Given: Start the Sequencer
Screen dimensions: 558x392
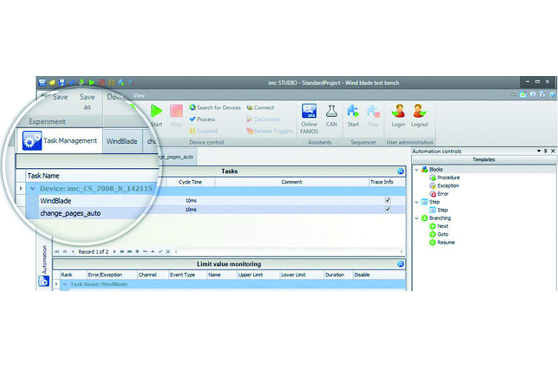Looking at the screenshot, I should tap(353, 115).
